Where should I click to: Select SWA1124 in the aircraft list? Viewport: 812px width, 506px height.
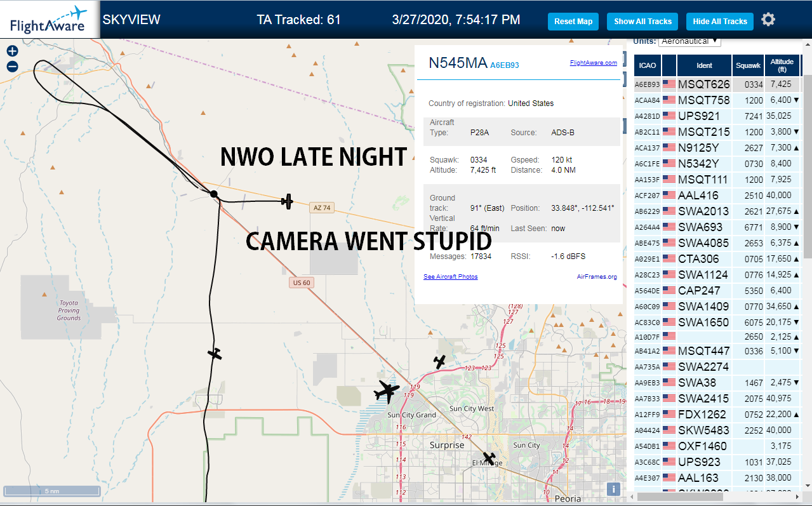tap(703, 274)
